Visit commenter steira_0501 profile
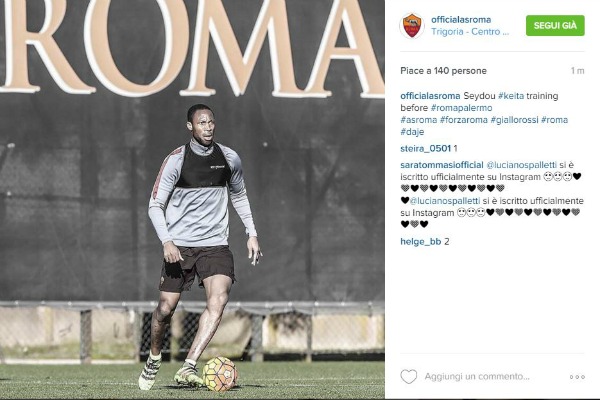This screenshot has width=600, height=400. coord(426,149)
